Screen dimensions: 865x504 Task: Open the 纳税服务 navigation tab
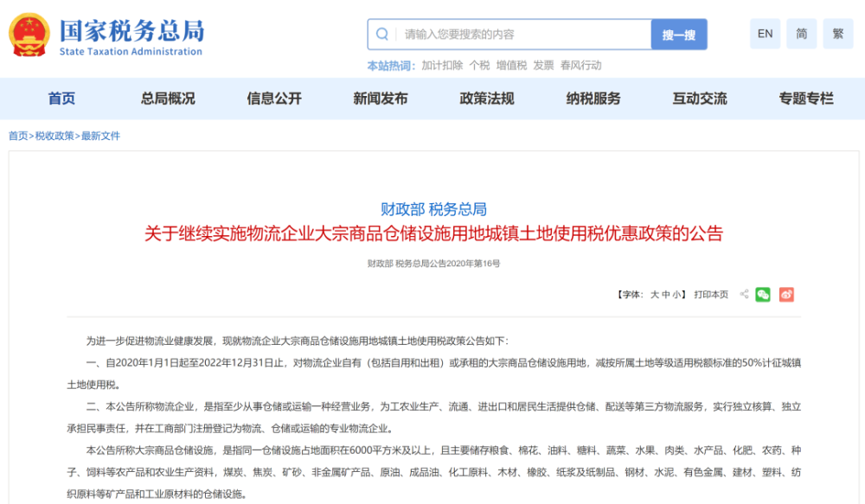[593, 99]
